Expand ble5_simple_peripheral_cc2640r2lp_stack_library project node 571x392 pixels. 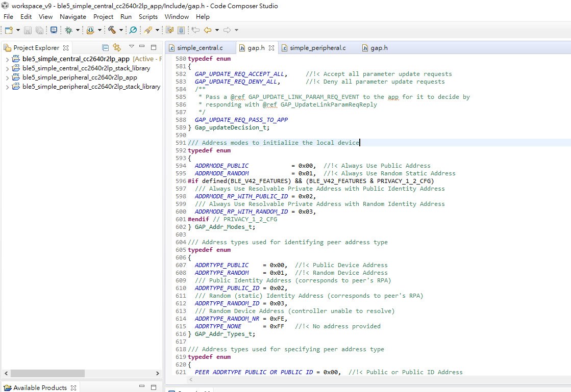click(7, 87)
